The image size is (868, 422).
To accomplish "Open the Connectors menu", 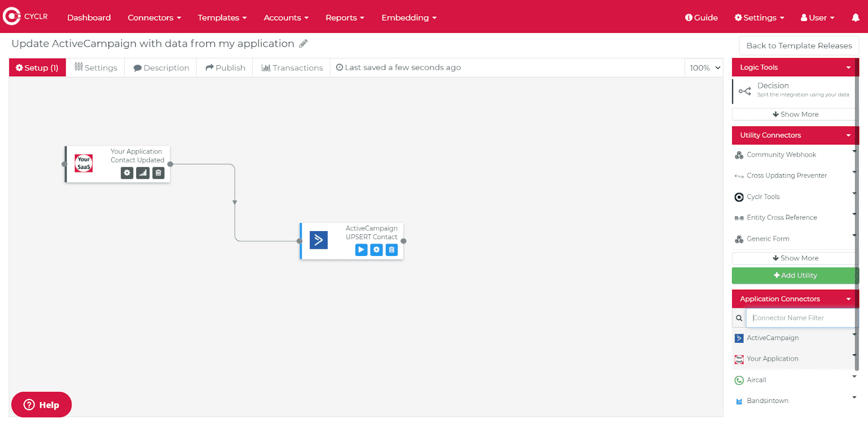I will (x=154, y=17).
